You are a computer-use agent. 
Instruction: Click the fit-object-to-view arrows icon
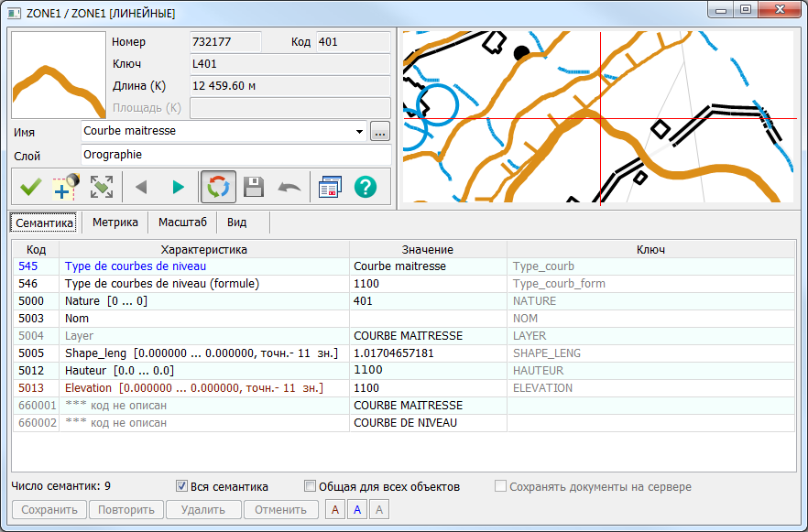tap(102, 188)
